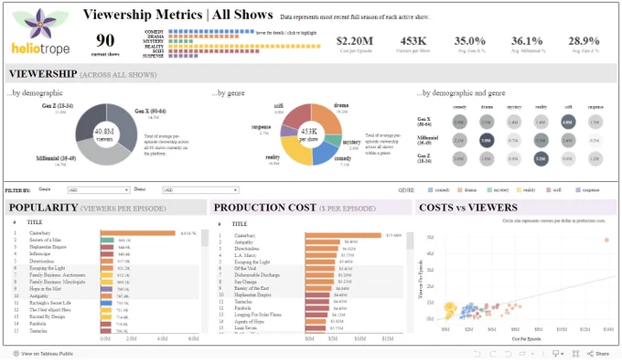
Task: Click the scifi legend color swatch
Action: [x=549, y=190]
